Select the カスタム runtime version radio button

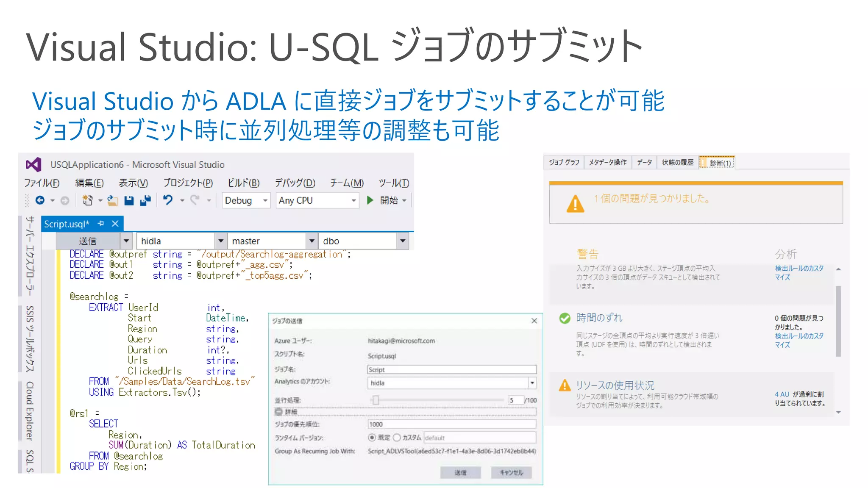point(397,438)
